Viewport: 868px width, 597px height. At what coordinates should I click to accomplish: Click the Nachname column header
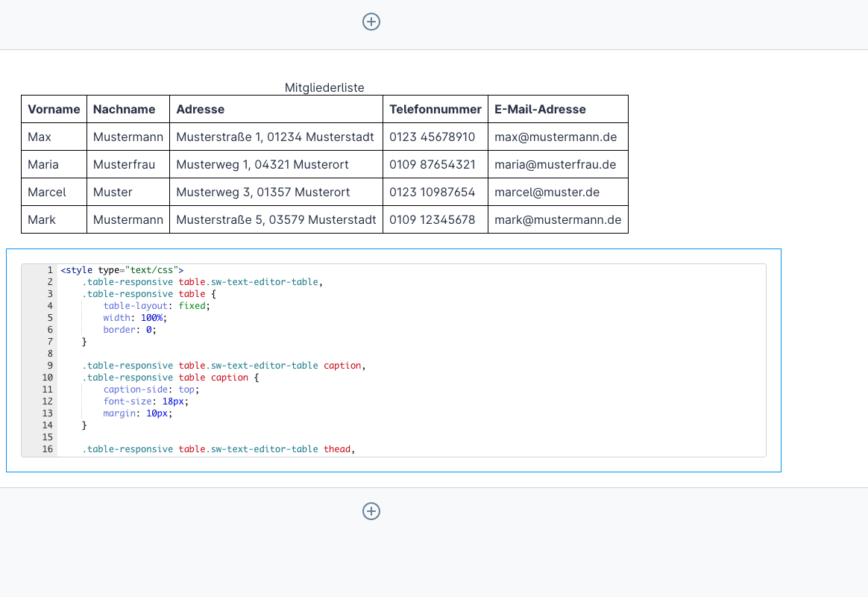pos(125,109)
